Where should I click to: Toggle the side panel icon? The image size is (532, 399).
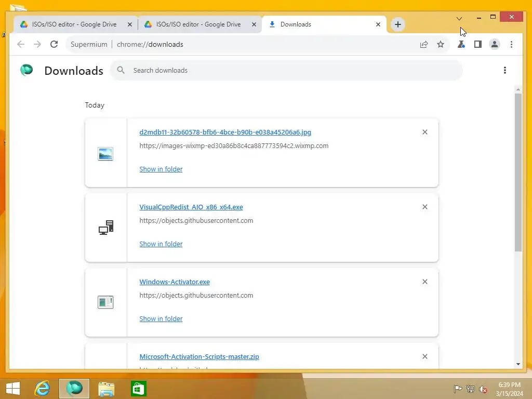click(478, 44)
